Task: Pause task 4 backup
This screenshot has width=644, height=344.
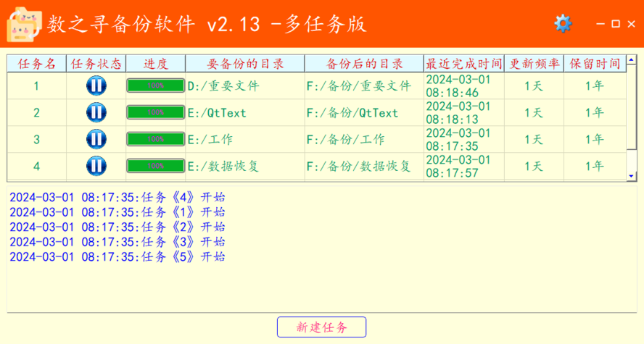Action: point(96,166)
